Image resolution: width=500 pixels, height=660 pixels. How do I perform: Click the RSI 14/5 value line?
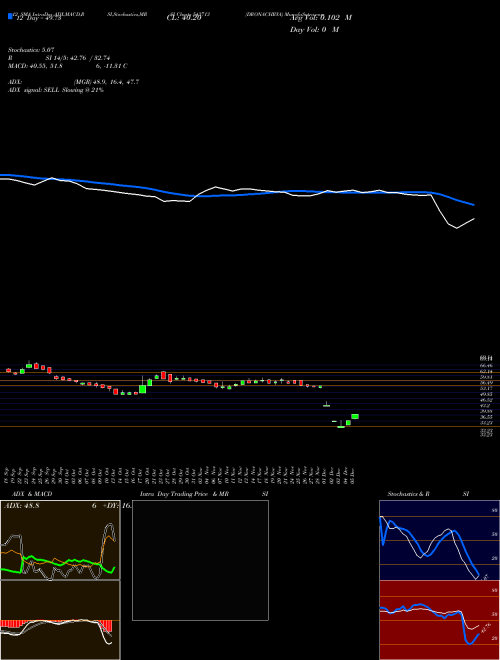click(59, 58)
